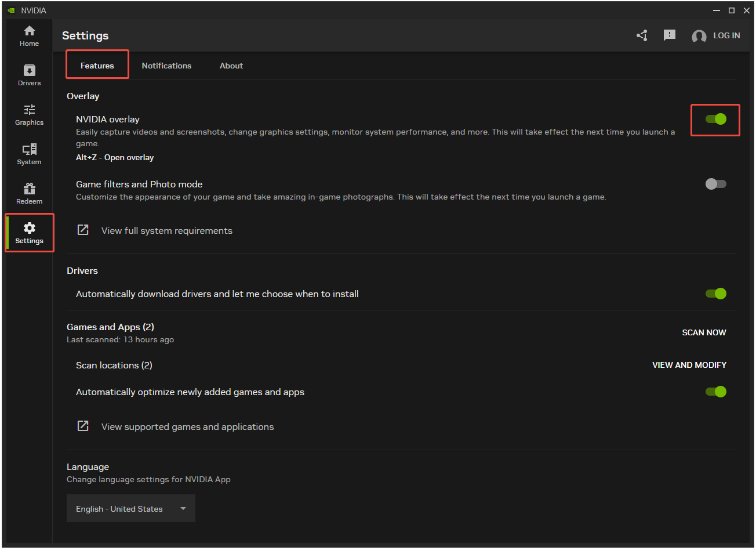Viewport: 756px width, 550px height.
Task: Open the language selection dropdown
Action: point(130,508)
